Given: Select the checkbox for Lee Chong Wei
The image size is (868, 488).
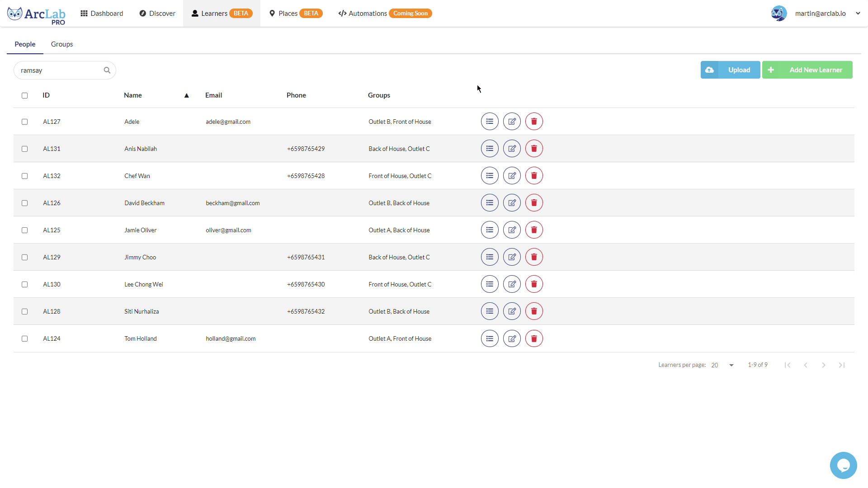Looking at the screenshot, I should pyautogui.click(x=25, y=284).
